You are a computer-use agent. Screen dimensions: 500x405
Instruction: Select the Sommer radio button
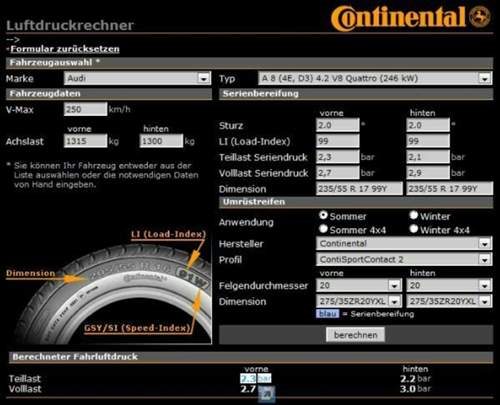point(323,215)
